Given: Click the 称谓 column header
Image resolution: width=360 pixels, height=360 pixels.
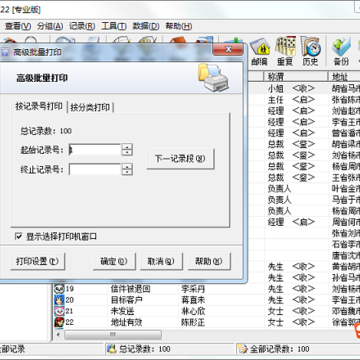Looking at the screenshot, I should tap(295, 77).
